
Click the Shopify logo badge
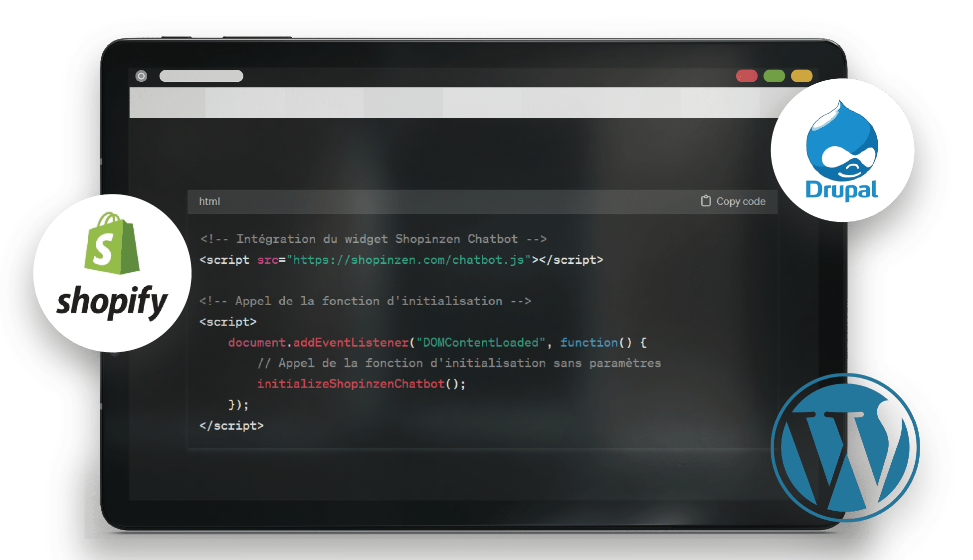tap(112, 273)
